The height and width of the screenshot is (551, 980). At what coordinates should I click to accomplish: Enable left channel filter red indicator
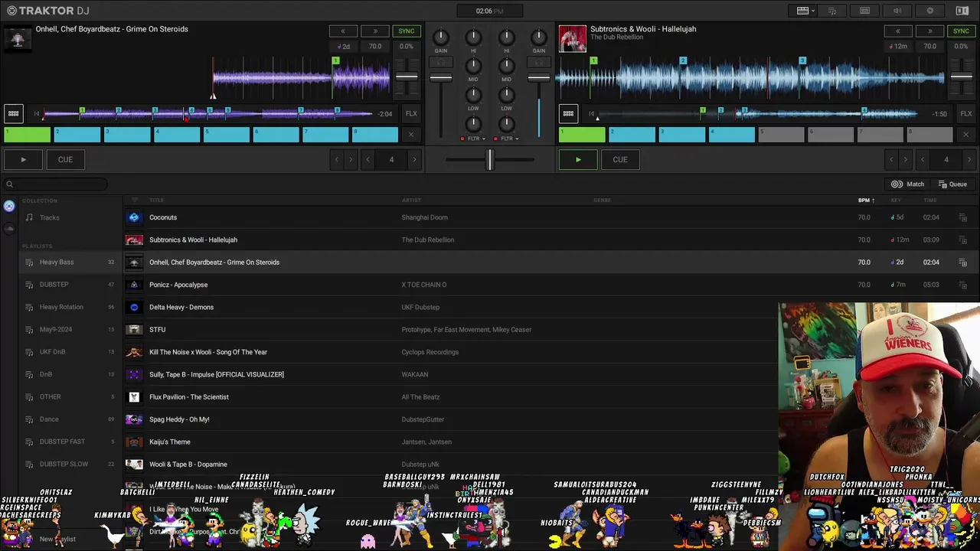coord(462,139)
